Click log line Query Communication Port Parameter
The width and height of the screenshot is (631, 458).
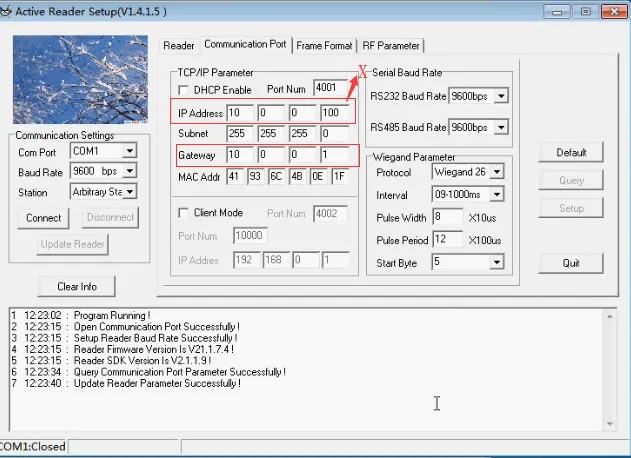coord(148,371)
